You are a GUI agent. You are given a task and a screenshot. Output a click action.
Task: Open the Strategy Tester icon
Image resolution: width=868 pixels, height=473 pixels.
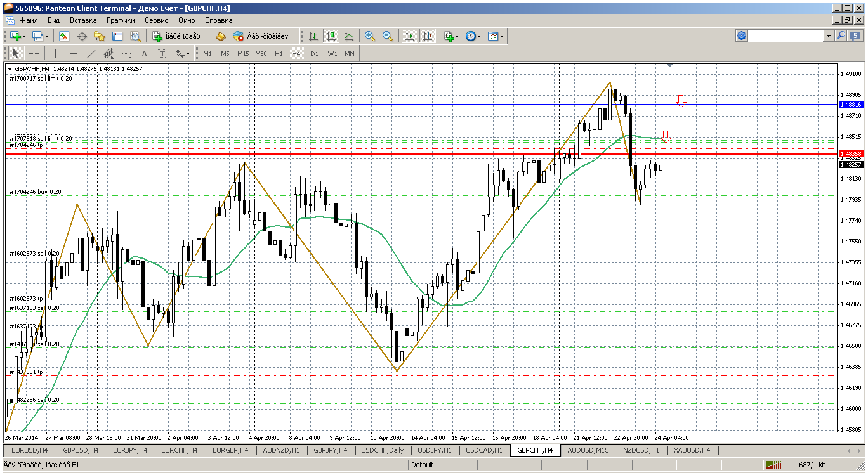point(135,37)
